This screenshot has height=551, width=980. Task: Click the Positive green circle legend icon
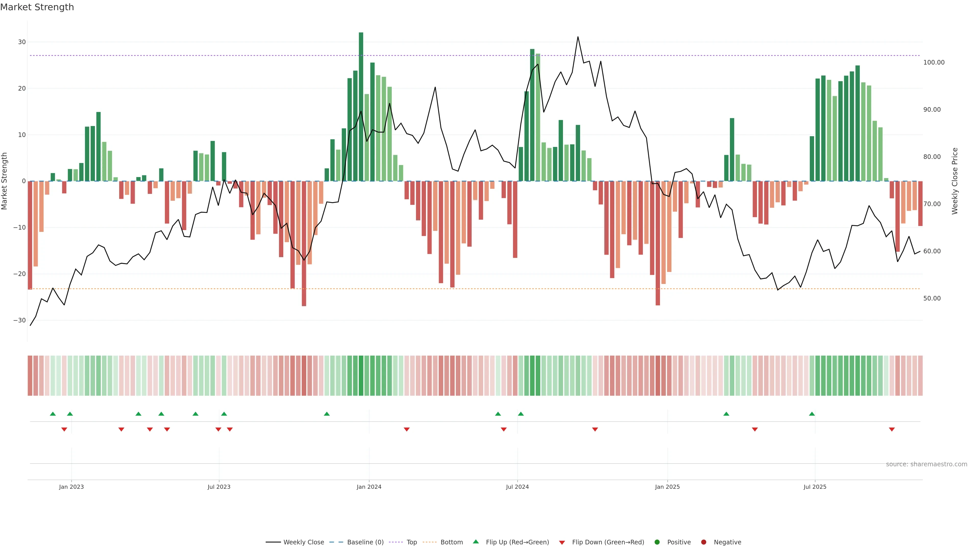(657, 542)
